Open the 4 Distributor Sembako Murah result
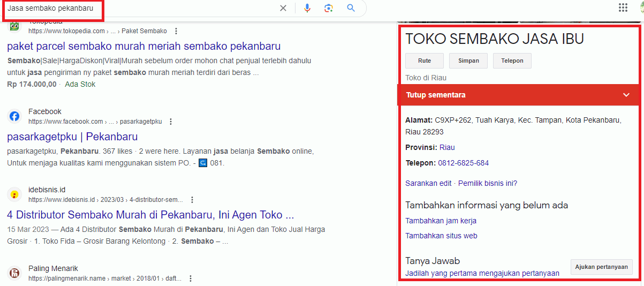This screenshot has width=644, height=286. [150, 215]
